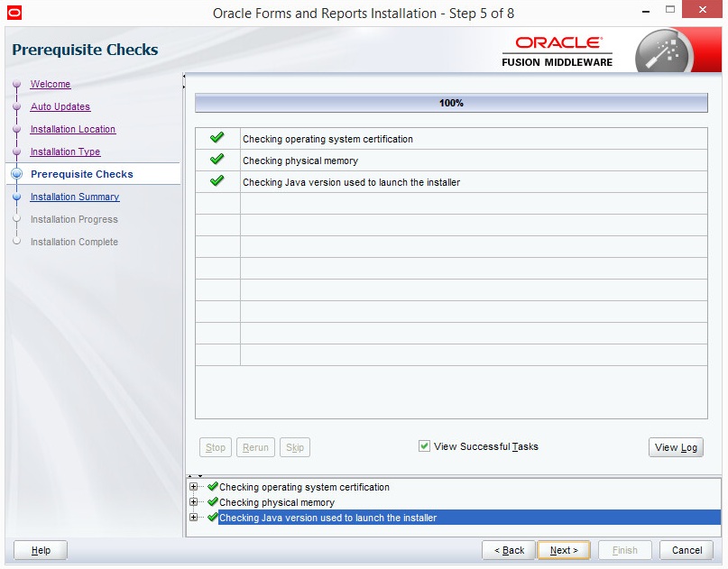Select 'Checking physical memory' in the lower tree
The image size is (728, 569).
tap(277, 502)
